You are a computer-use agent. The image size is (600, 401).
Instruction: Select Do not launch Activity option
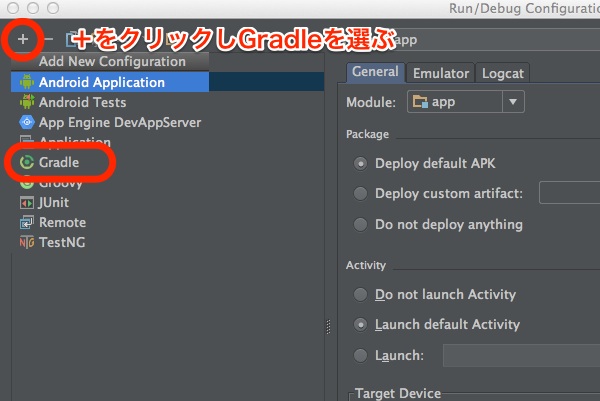pyautogui.click(x=360, y=295)
